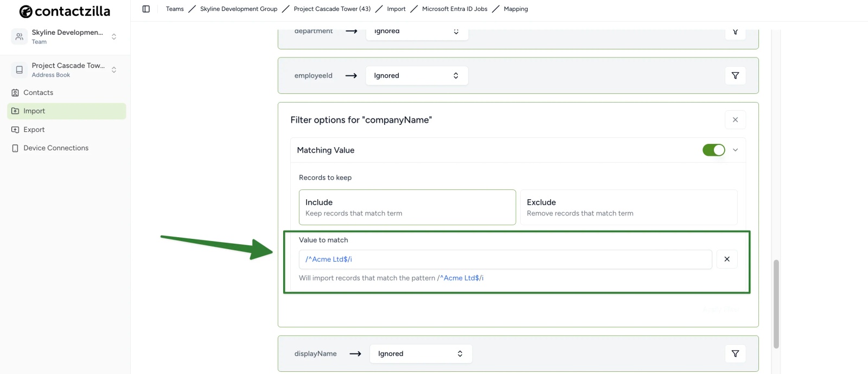
Task: Close the companyName filter options panel
Action: point(735,119)
